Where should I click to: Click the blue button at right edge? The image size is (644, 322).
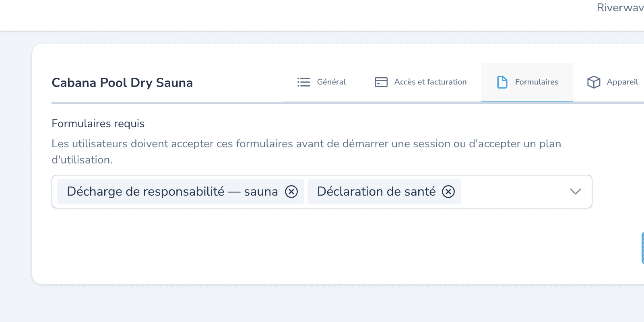(x=643, y=248)
